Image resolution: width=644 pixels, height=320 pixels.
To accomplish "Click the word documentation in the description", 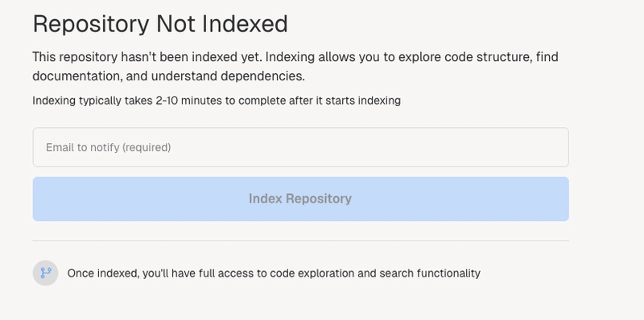I will pyautogui.click(x=77, y=76).
